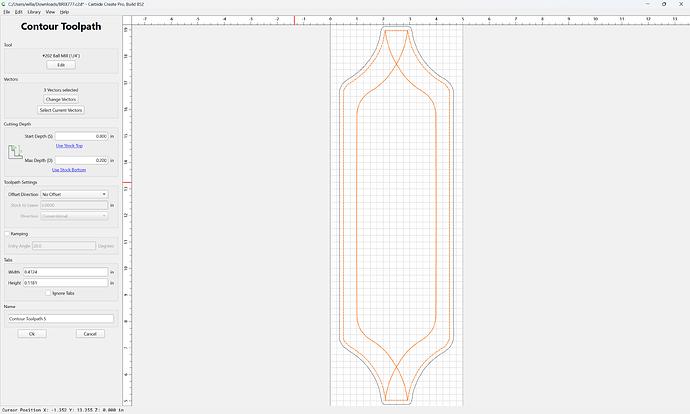The height and width of the screenshot is (414, 690).
Task: Click Select Current Vectors button
Action: [x=61, y=110]
